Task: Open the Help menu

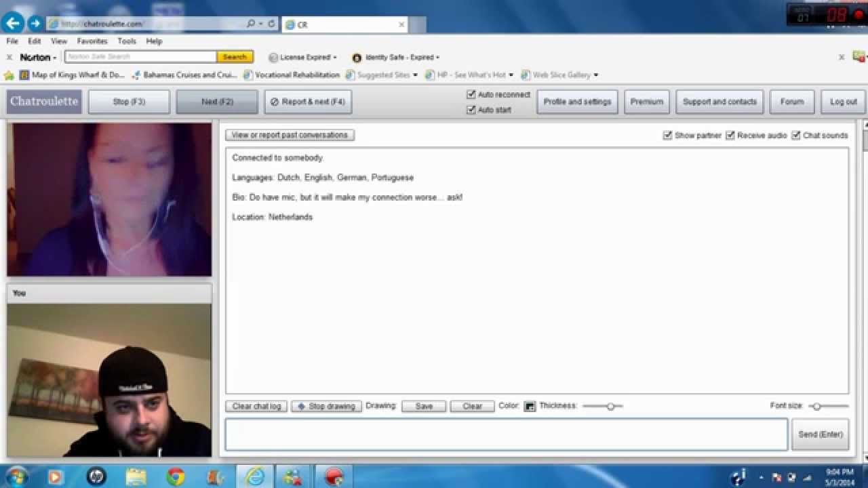Action: coord(154,41)
